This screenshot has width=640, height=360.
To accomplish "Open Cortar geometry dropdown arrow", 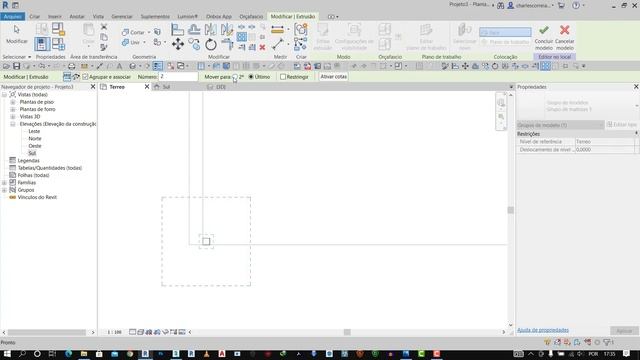I will pos(149,32).
